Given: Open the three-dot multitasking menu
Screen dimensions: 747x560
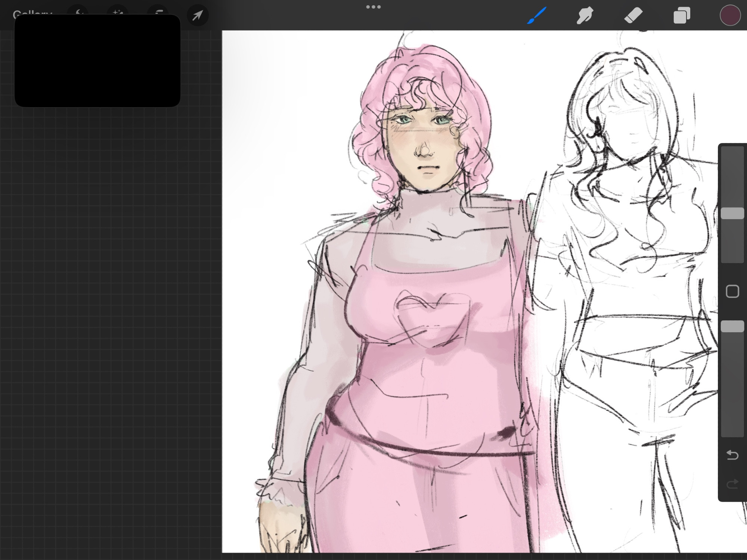Looking at the screenshot, I should [x=373, y=7].
